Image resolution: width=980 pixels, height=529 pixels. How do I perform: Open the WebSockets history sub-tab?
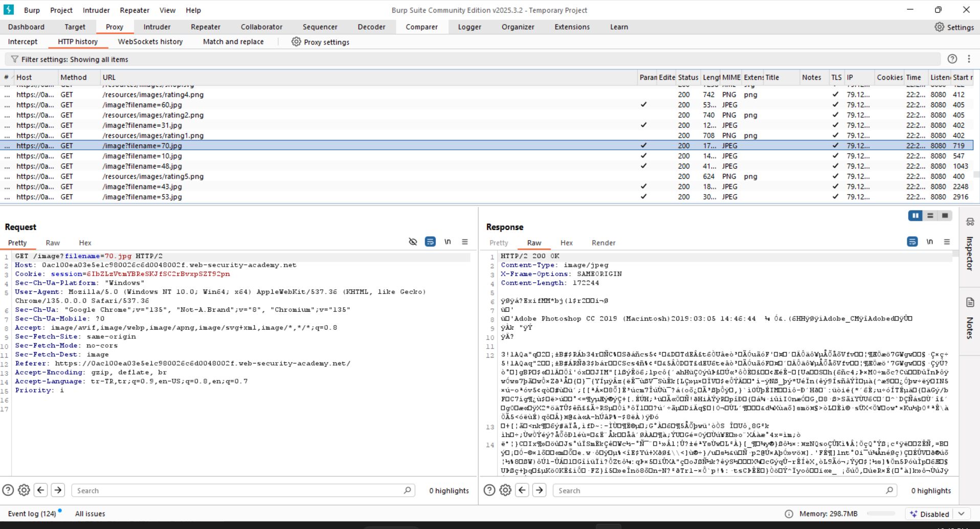click(x=150, y=42)
